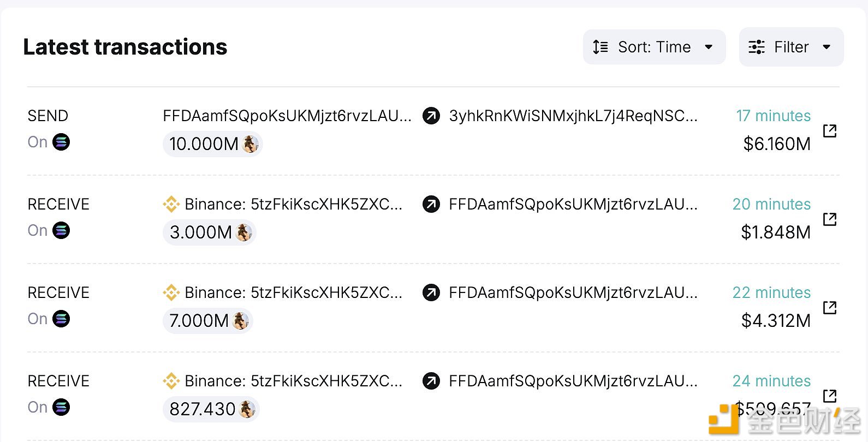Open the external link for the 24 minutes transaction
Image resolution: width=868 pixels, height=442 pixels.
[x=829, y=396]
